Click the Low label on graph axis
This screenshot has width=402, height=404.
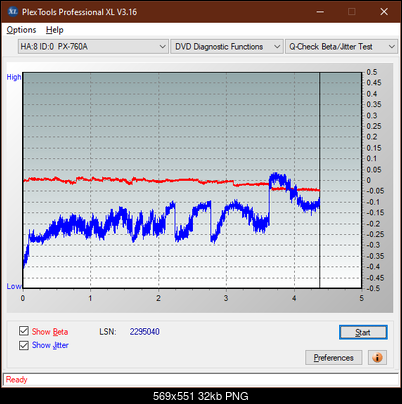coord(14,286)
